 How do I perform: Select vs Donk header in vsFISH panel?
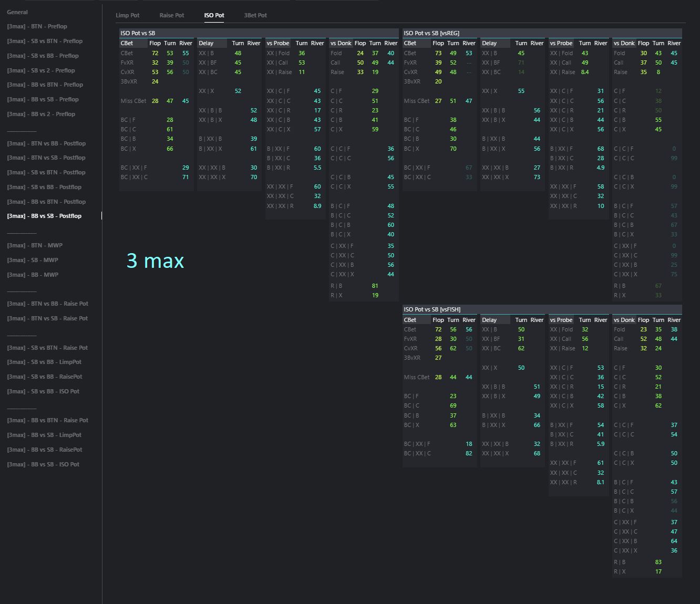click(624, 320)
